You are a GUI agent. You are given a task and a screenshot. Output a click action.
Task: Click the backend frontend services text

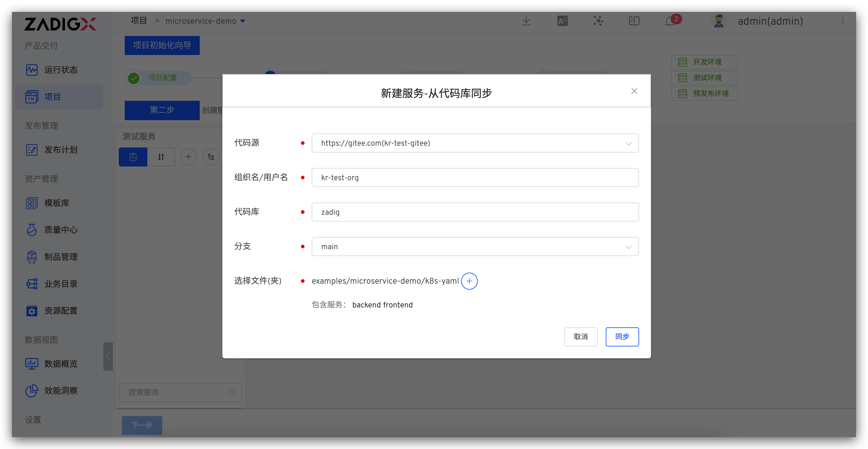383,305
